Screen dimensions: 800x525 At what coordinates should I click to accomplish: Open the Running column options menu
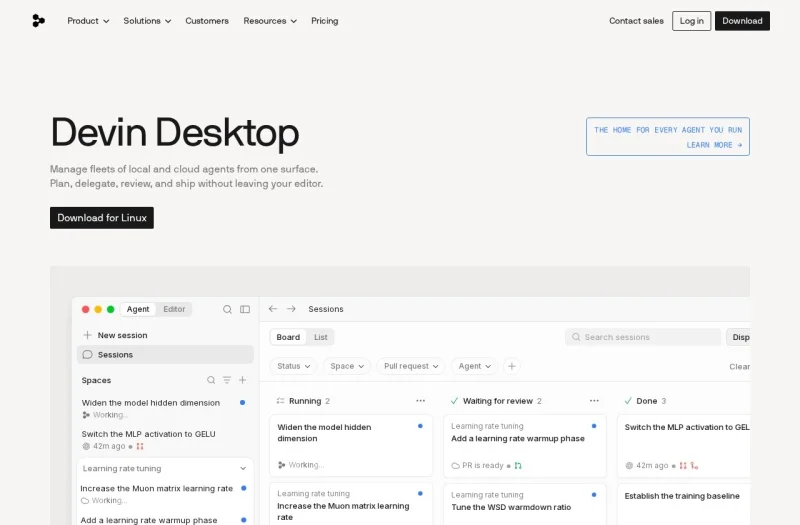[420, 401]
